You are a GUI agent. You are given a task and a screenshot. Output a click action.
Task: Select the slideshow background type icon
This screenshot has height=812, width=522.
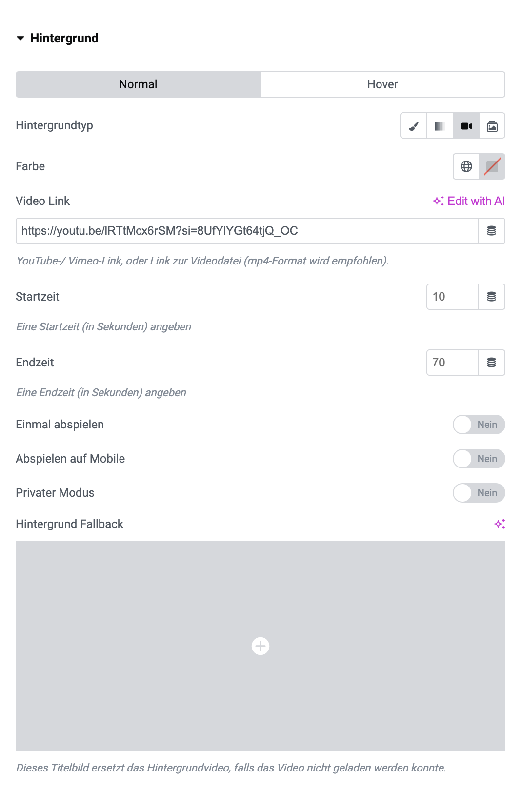[492, 126]
